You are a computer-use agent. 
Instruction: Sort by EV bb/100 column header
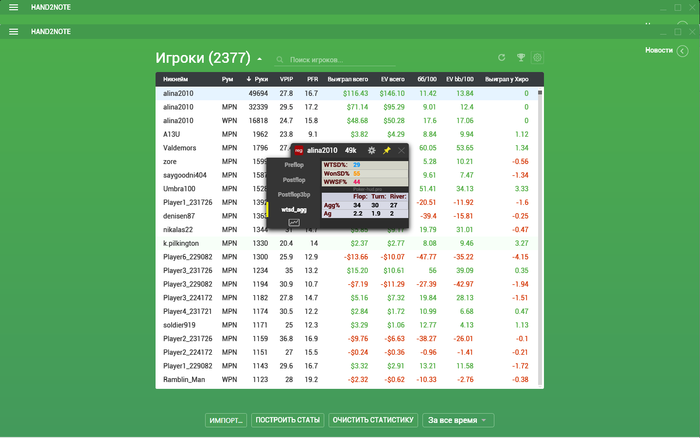click(x=460, y=79)
